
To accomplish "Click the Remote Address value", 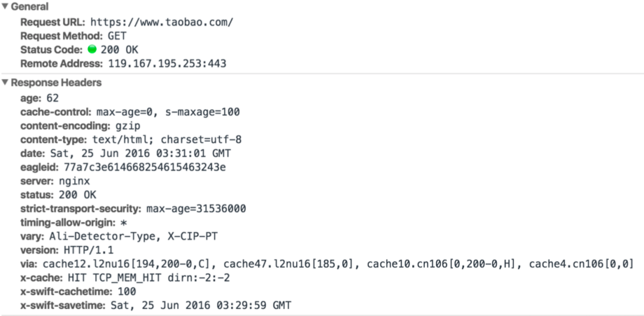I will [x=167, y=64].
